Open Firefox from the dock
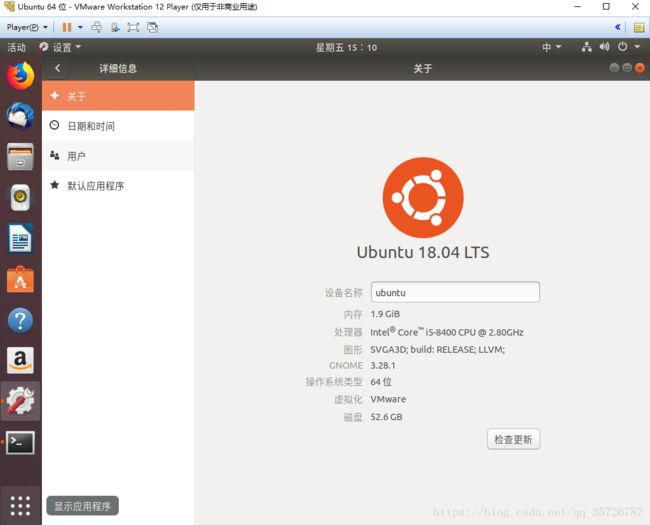This screenshot has width=650, height=525. pos(20,75)
